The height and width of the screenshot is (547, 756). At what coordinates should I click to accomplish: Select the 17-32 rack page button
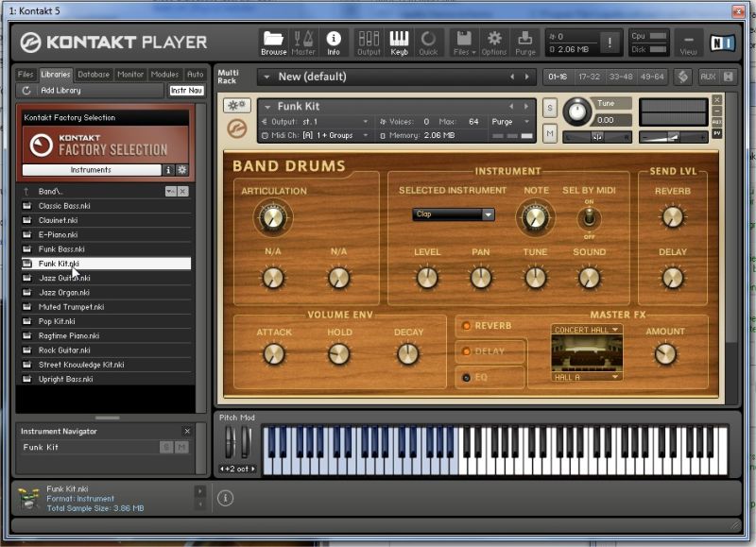[x=590, y=77]
